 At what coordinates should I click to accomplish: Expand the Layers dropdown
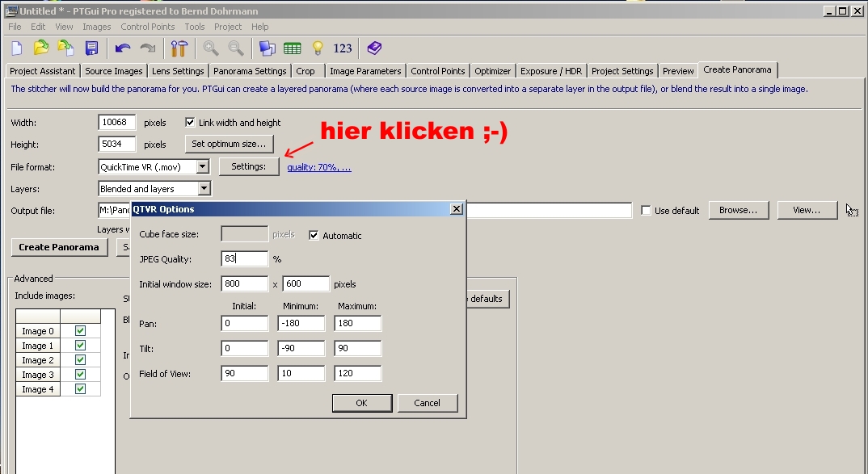204,189
